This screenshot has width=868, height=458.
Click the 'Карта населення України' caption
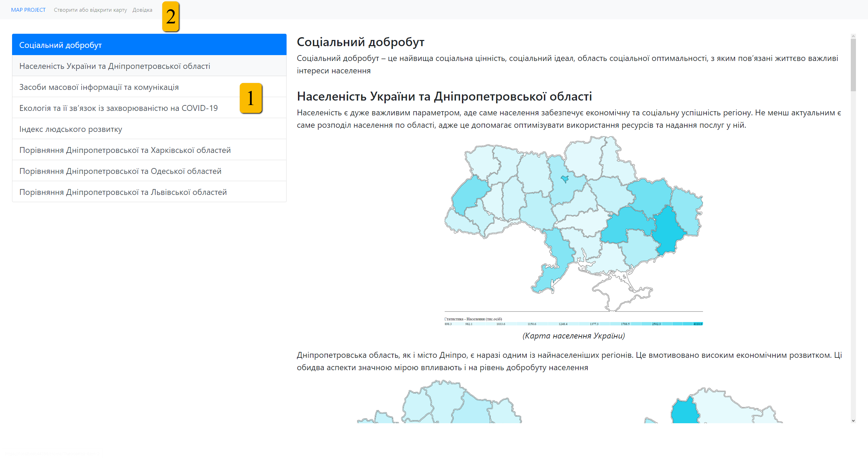pyautogui.click(x=573, y=336)
